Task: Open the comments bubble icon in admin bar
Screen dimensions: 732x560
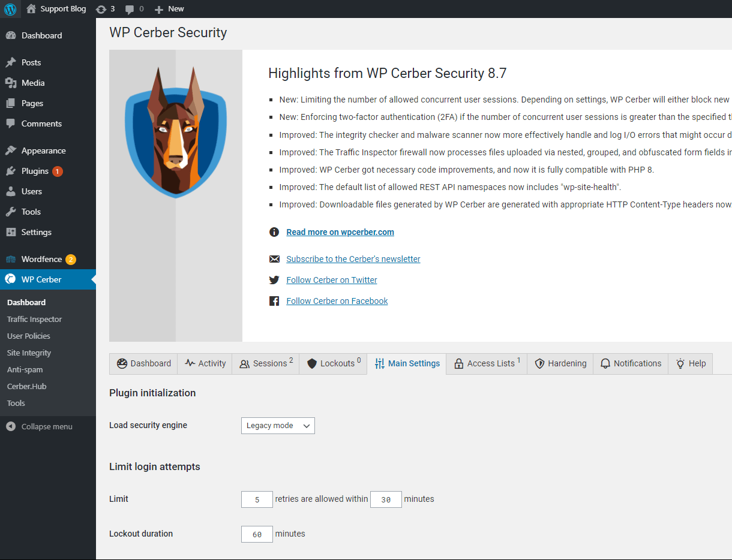Action: click(x=130, y=9)
